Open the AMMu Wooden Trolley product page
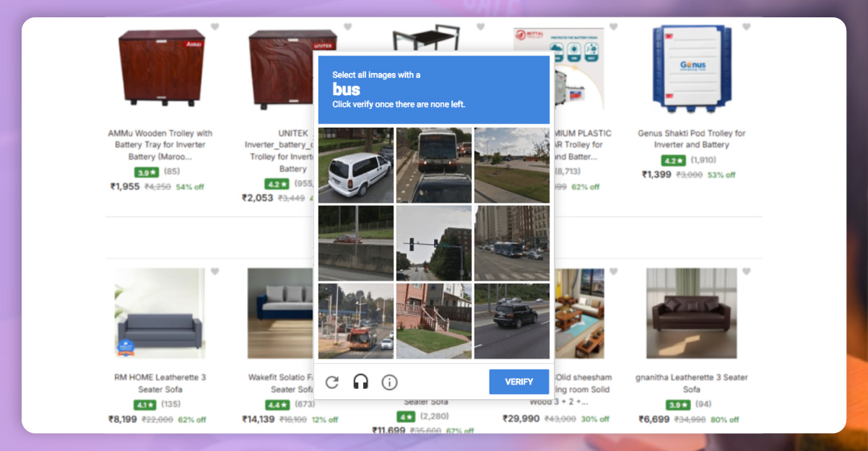The height and width of the screenshot is (451, 868). coord(160,143)
